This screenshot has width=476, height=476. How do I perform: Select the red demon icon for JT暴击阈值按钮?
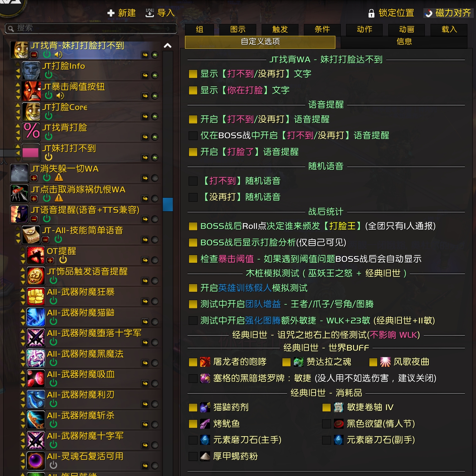click(x=31, y=91)
